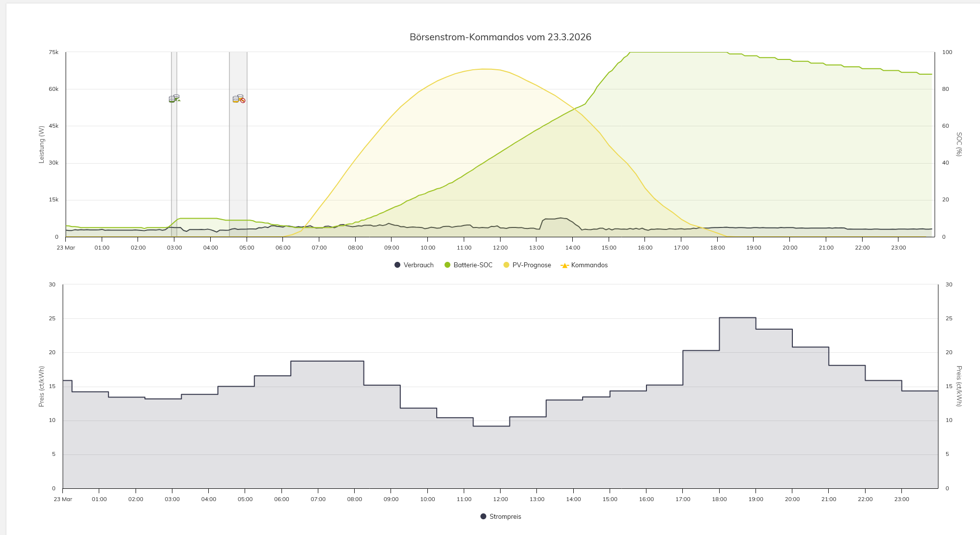Toggle Batterie-SOC series via legend label
Viewport: 980px width, 535px height.
click(473, 265)
